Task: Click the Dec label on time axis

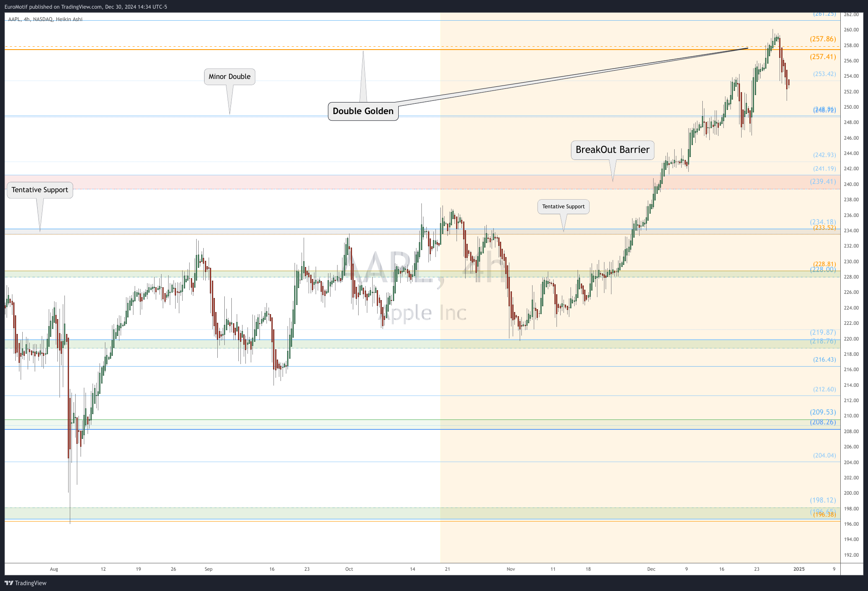Action: coord(651,569)
